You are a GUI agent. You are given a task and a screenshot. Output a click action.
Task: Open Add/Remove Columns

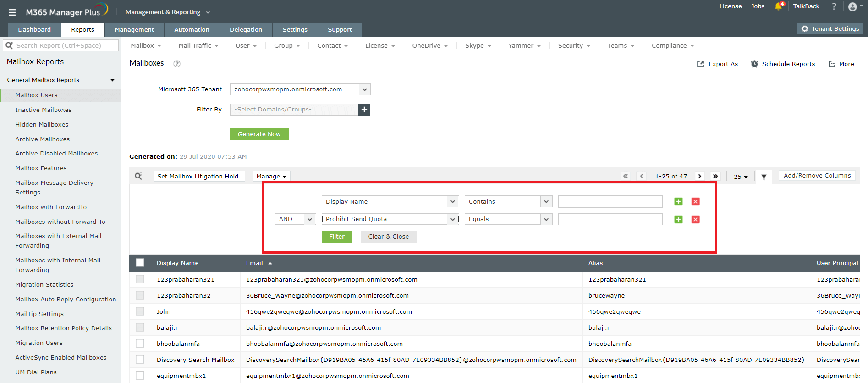[x=817, y=176]
